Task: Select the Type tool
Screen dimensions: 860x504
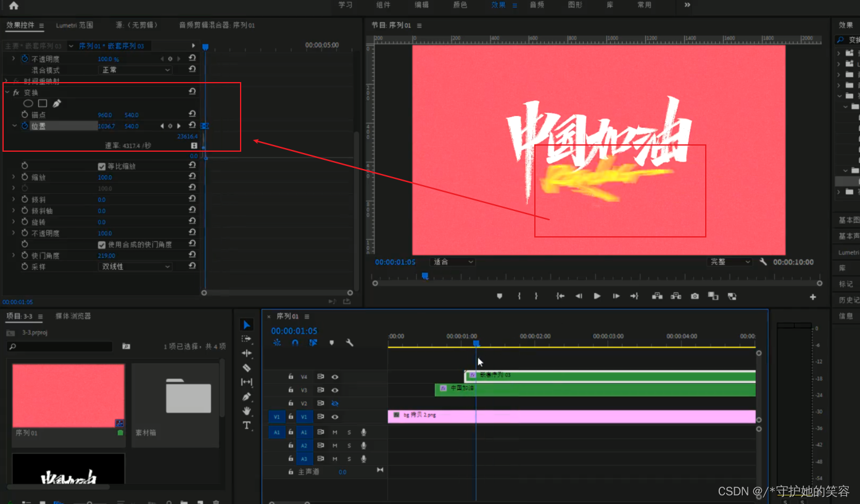Action: 247,425
